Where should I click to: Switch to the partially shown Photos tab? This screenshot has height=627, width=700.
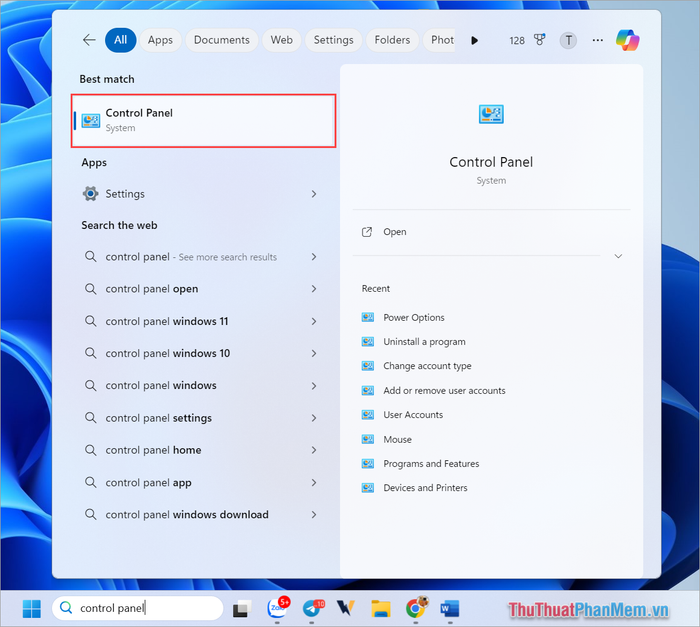pos(439,40)
